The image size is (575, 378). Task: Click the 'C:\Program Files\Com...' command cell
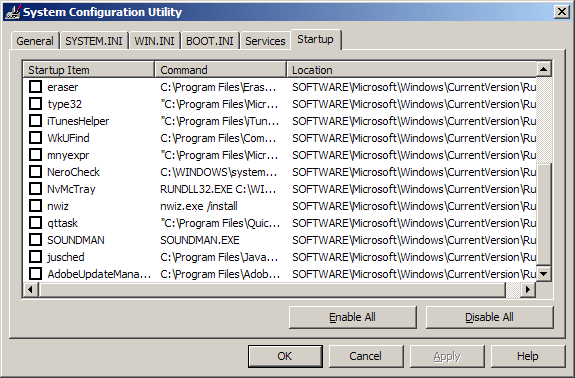218,138
